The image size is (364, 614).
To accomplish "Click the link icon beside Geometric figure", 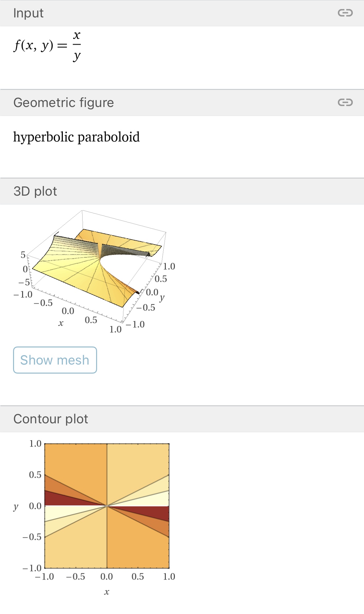I will pyautogui.click(x=345, y=102).
